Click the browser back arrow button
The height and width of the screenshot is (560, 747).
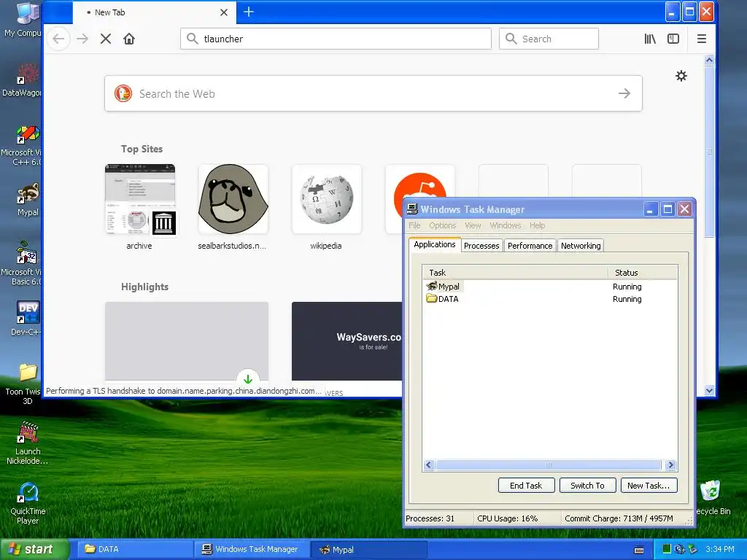coord(58,39)
